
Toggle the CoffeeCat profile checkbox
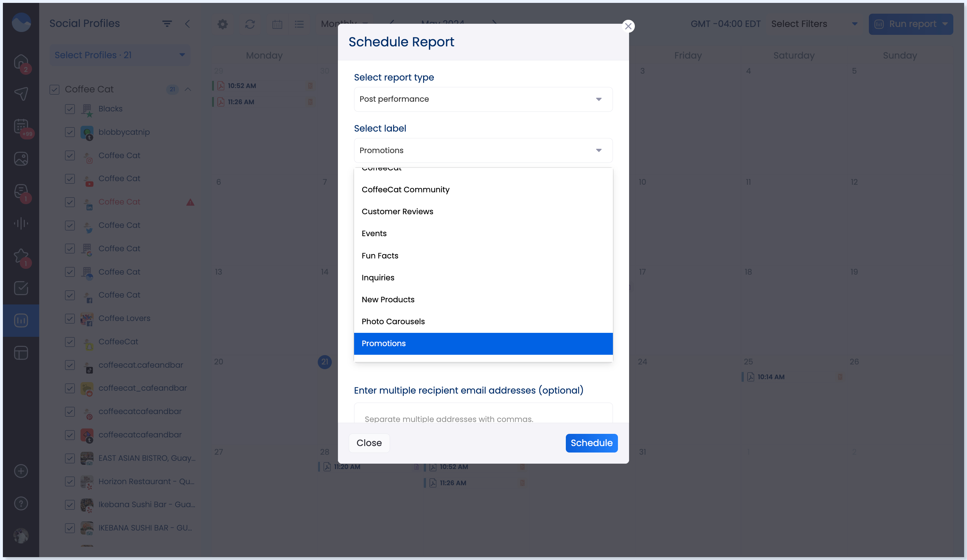[x=70, y=342]
